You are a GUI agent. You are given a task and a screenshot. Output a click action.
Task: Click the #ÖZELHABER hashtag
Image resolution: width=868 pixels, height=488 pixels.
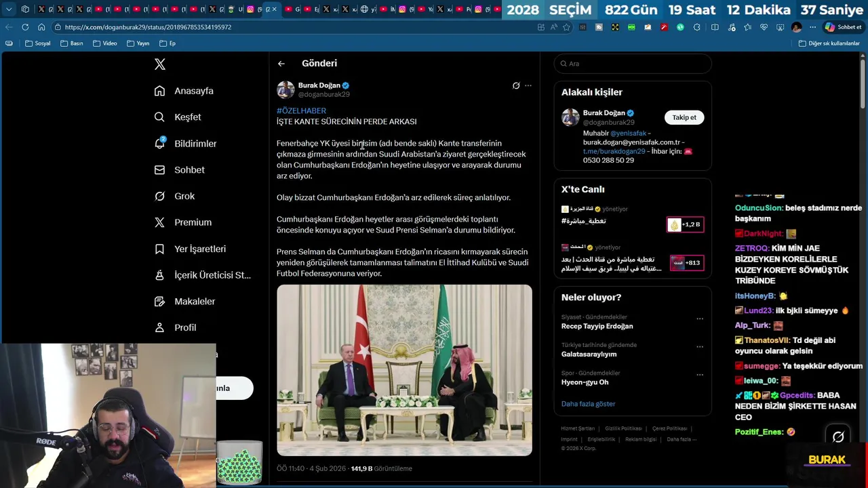pos(301,110)
